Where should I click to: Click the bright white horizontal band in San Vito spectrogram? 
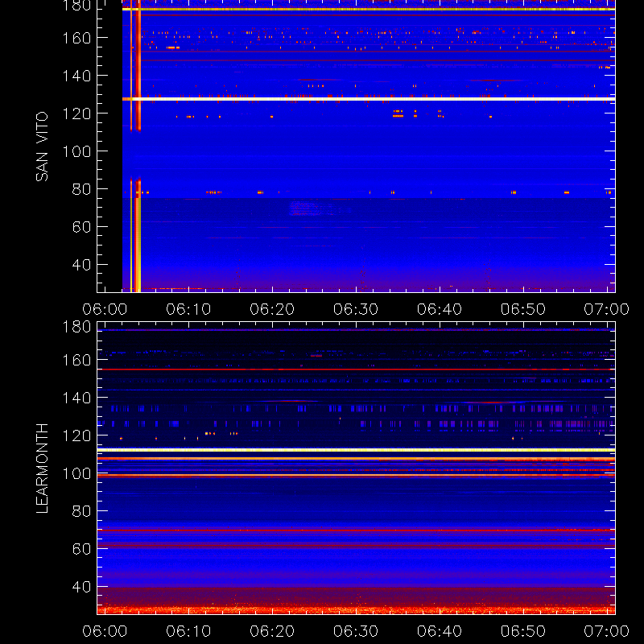[x=369, y=99]
